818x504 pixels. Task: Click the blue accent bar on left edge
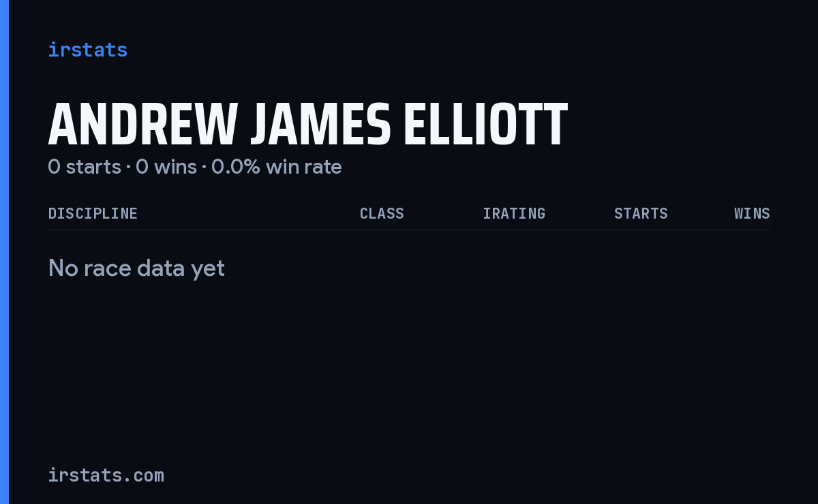click(x=4, y=252)
